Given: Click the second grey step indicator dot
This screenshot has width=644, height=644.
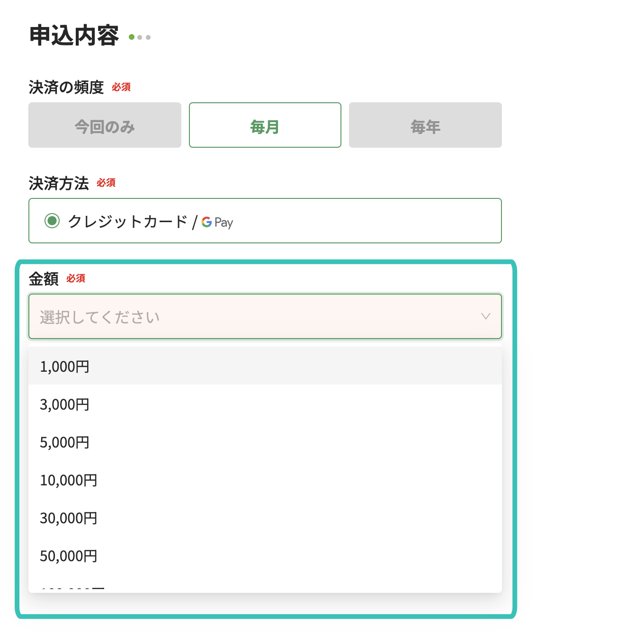Looking at the screenshot, I should 140,37.
